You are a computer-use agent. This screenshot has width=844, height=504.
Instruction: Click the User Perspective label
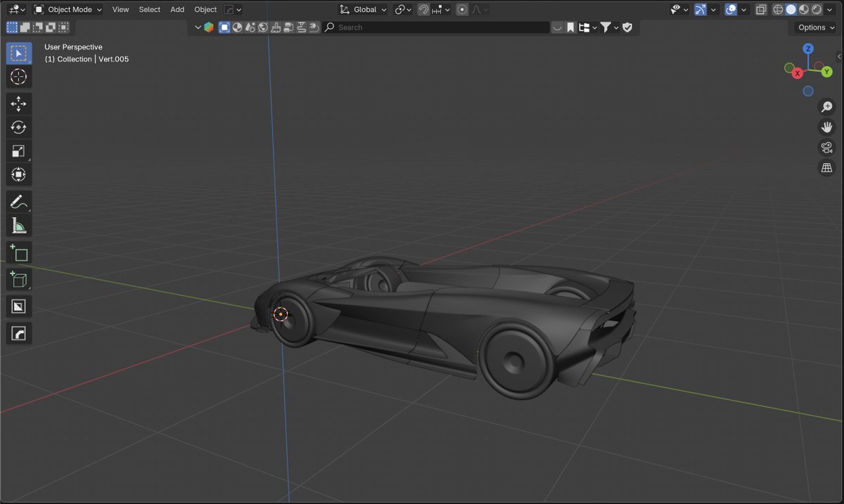[73, 47]
